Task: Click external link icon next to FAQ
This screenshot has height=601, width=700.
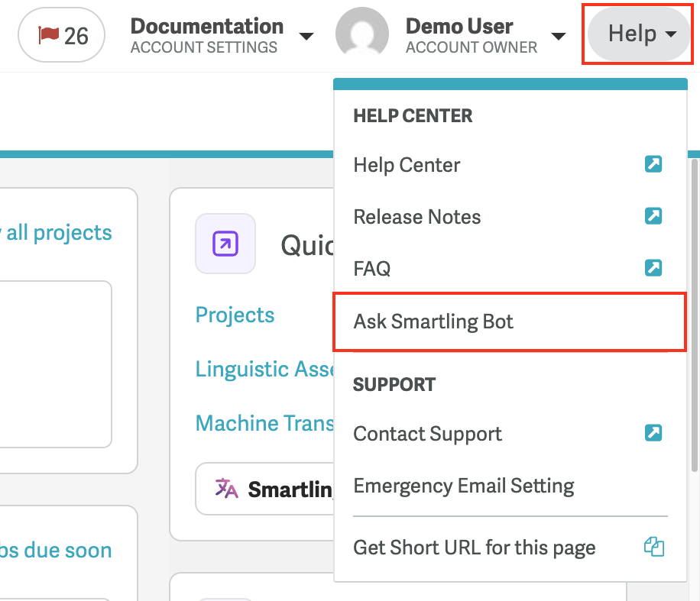Action: click(x=653, y=268)
